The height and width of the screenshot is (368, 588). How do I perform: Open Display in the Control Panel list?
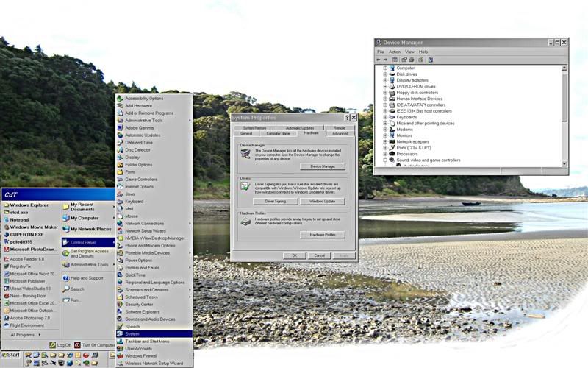pos(132,158)
